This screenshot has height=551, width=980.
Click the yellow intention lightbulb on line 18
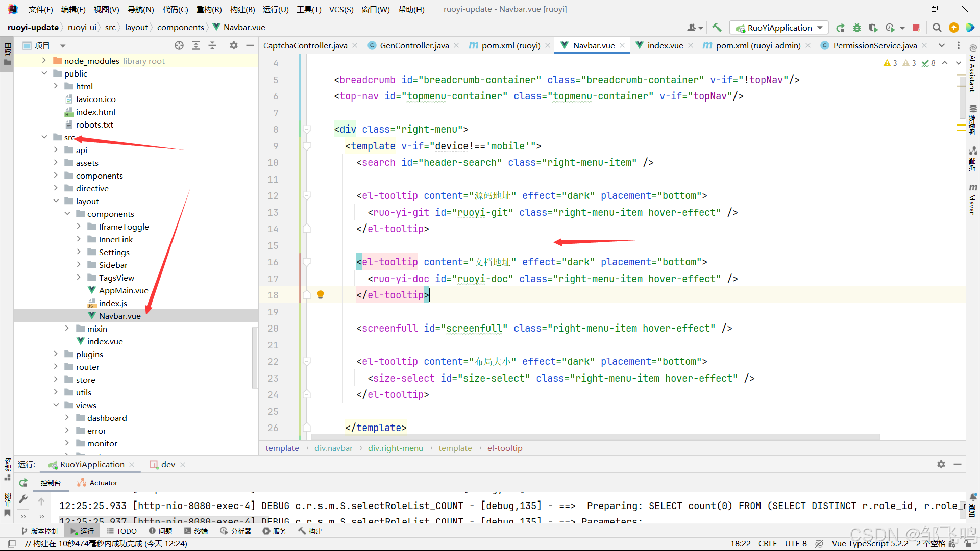pos(321,294)
